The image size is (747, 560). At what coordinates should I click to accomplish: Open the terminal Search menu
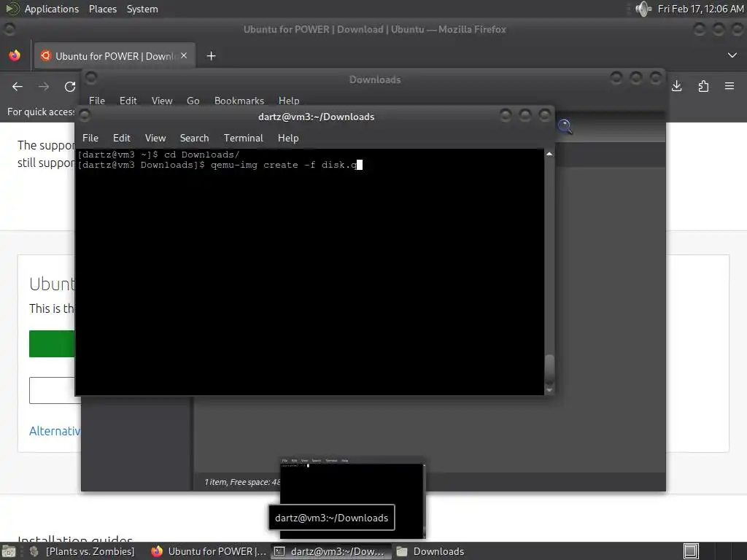click(x=194, y=138)
